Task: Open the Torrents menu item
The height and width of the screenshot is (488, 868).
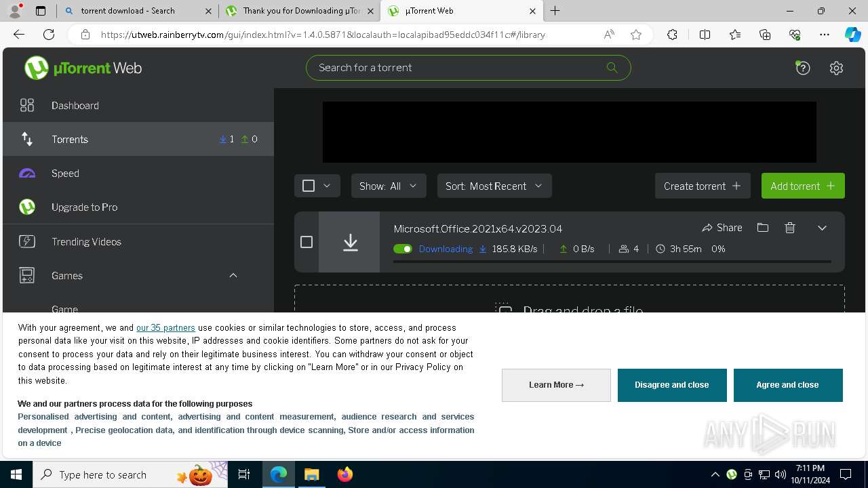Action: click(x=138, y=139)
